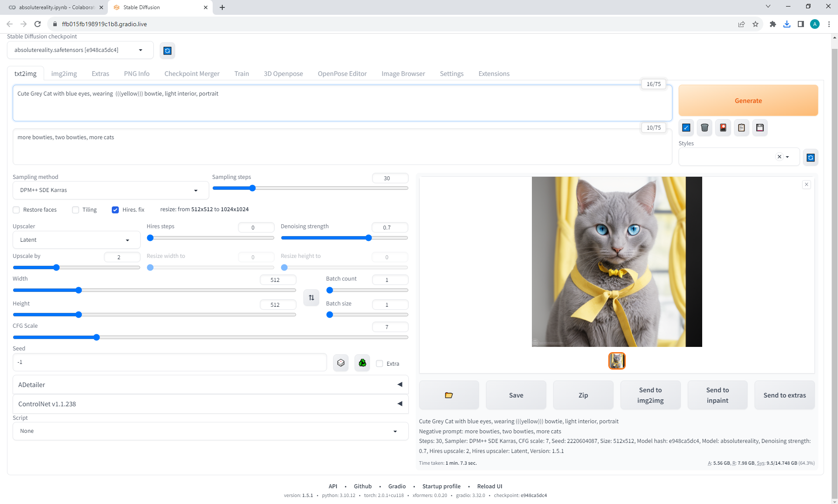
Task: Refresh the Stable Diffusion checkpoint list
Action: [x=167, y=51]
